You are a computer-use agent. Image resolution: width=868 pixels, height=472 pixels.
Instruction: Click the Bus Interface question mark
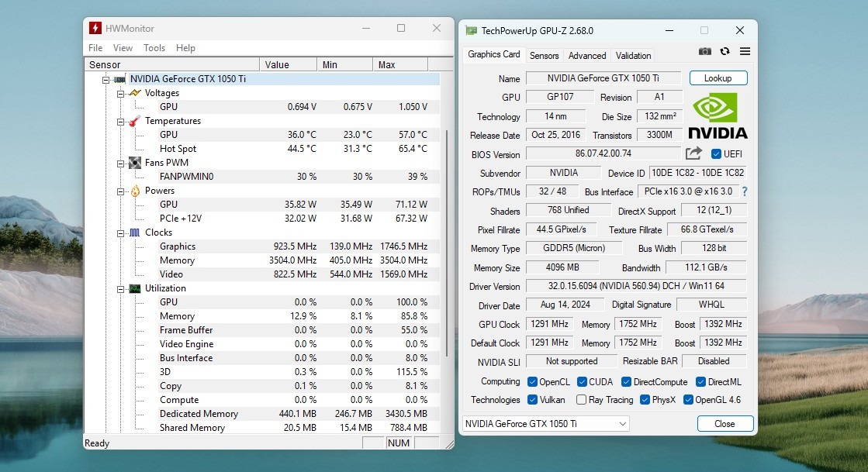pos(745,191)
